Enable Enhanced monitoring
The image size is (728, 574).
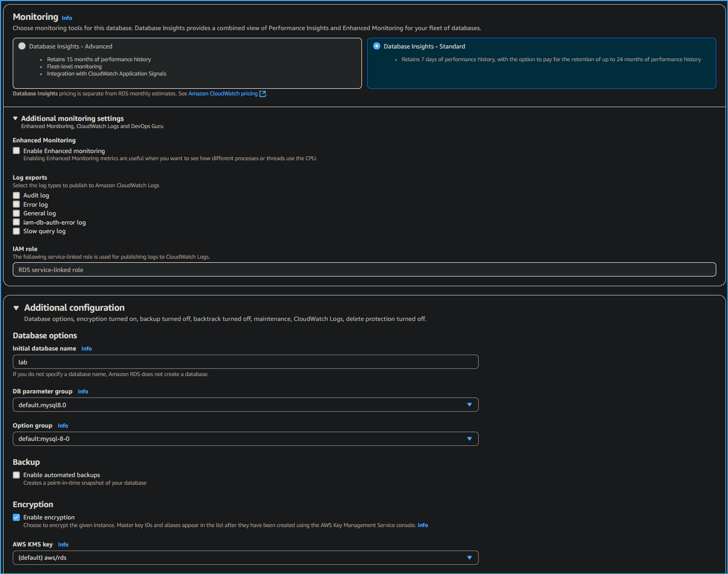coord(16,151)
